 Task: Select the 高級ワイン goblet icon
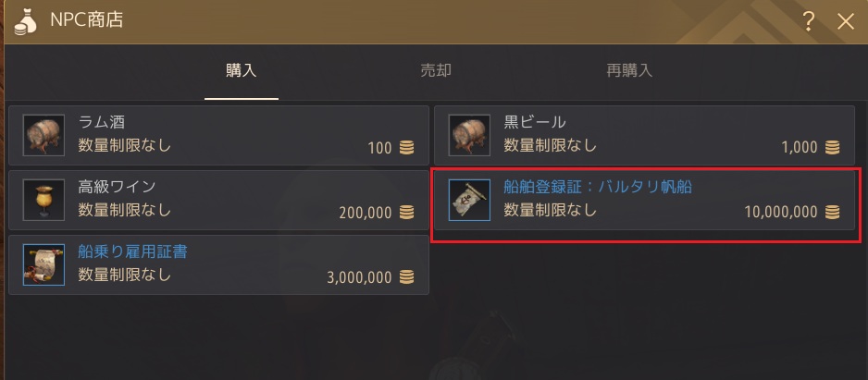[x=43, y=200]
